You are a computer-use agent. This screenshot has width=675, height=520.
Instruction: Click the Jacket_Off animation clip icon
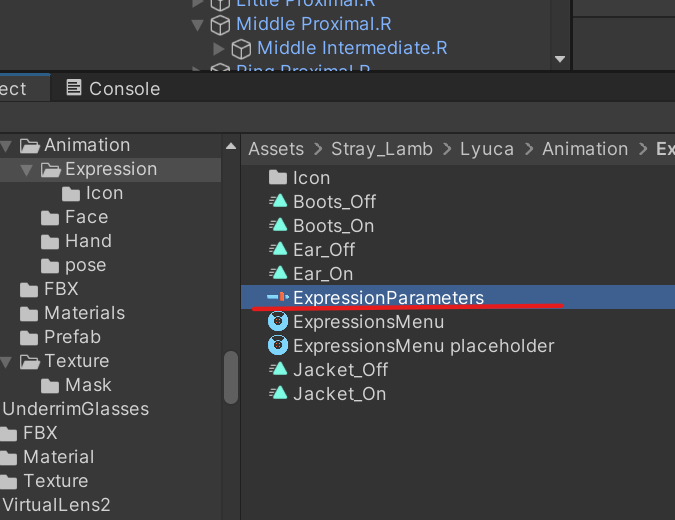pos(278,370)
